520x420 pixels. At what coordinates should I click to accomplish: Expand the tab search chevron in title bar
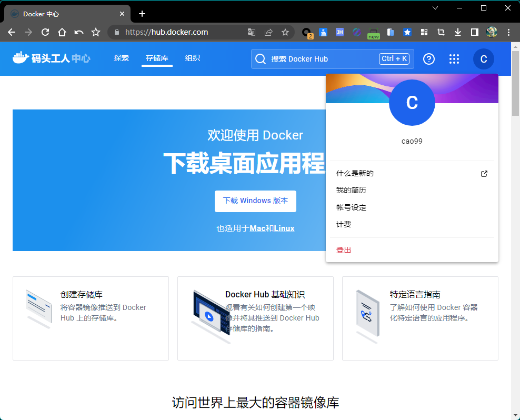click(x=435, y=8)
